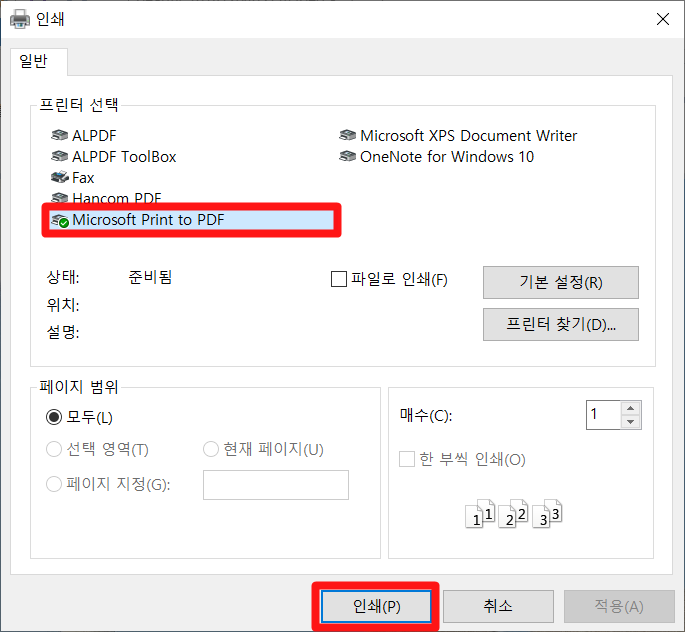Screen dimensions: 685x632
Task: Select the 현재 페이지(U) radio button
Action: tap(211, 449)
